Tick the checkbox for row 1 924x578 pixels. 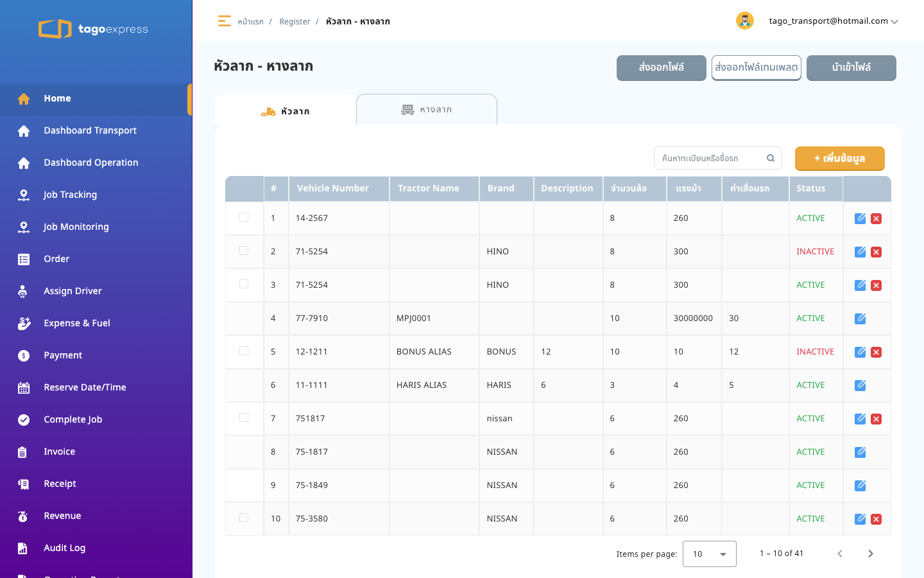click(244, 217)
